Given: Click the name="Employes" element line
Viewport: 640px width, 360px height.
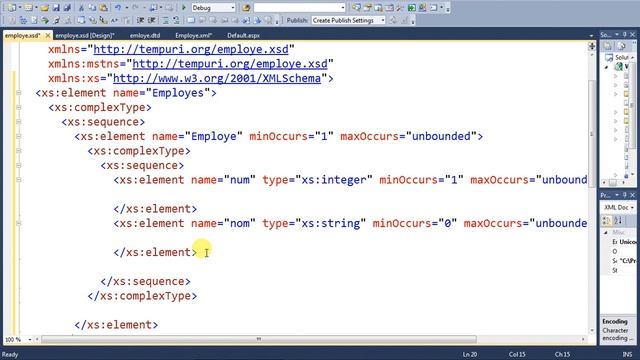Looking at the screenshot, I should click(126, 93).
